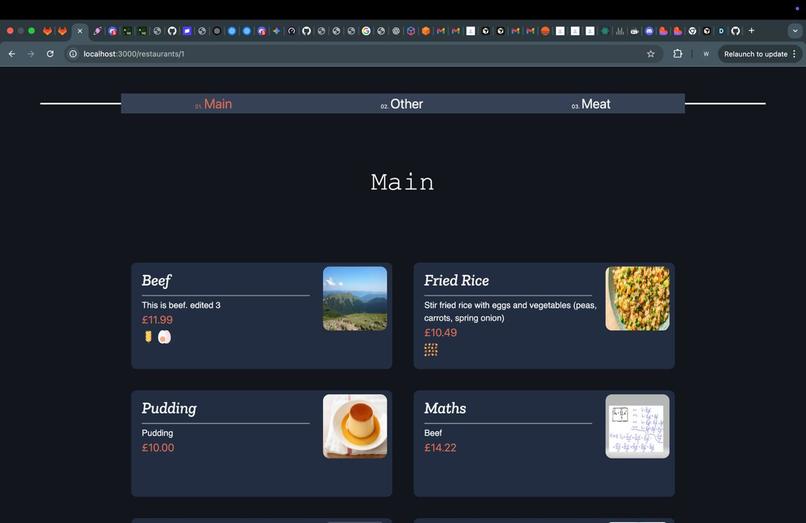Switch to the blue D tab
Image resolution: width=806 pixels, height=523 pixels.
[721, 31]
